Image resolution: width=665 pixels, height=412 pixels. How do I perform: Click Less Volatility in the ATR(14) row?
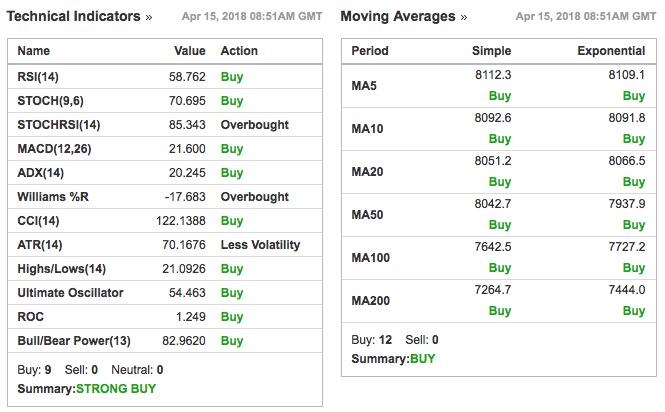click(261, 245)
